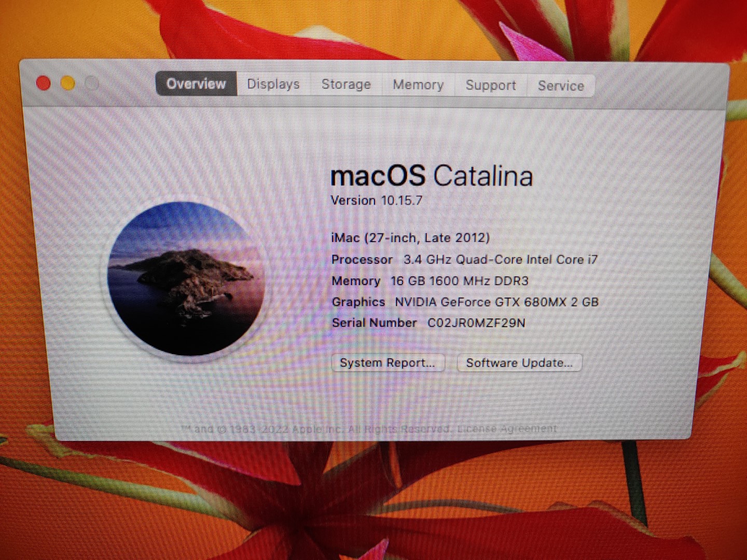The height and width of the screenshot is (560, 747).
Task: Open System Report
Action: point(388,362)
